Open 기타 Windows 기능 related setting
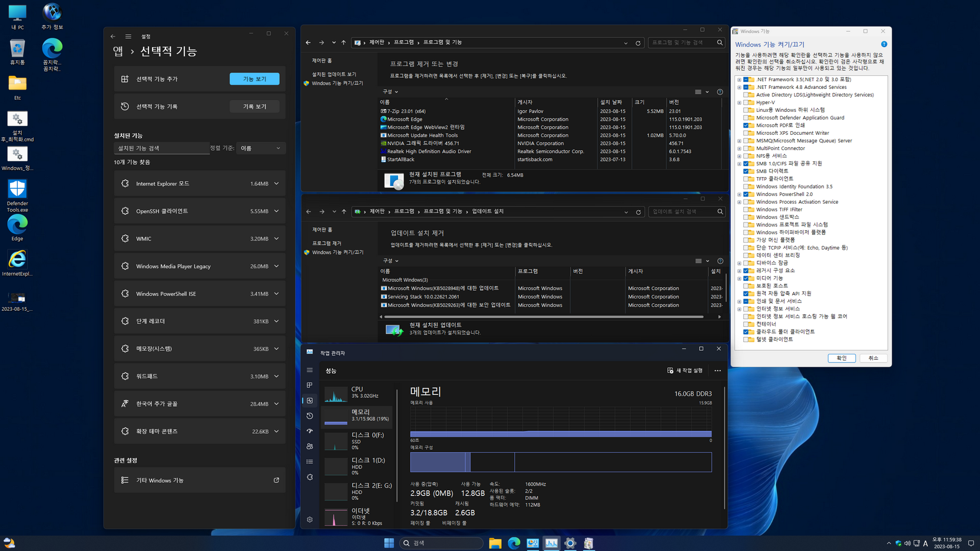This screenshot has height=551, width=980. 200,480
